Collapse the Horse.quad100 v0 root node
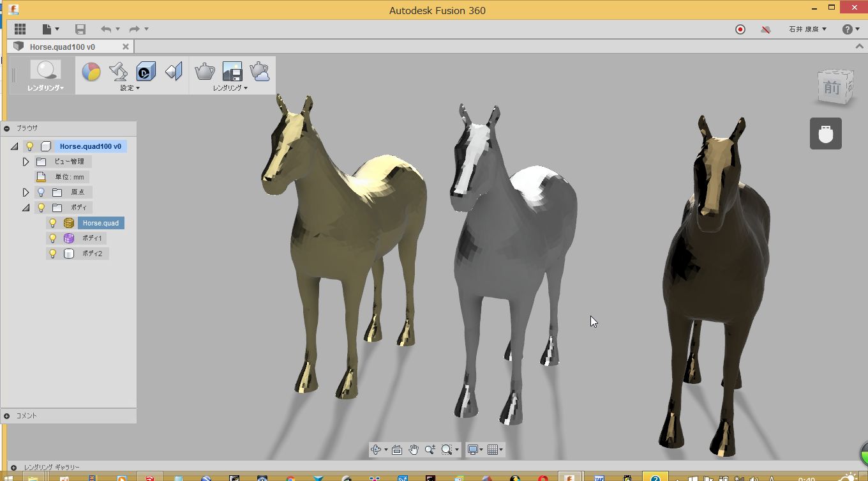The image size is (868, 481). [x=14, y=146]
